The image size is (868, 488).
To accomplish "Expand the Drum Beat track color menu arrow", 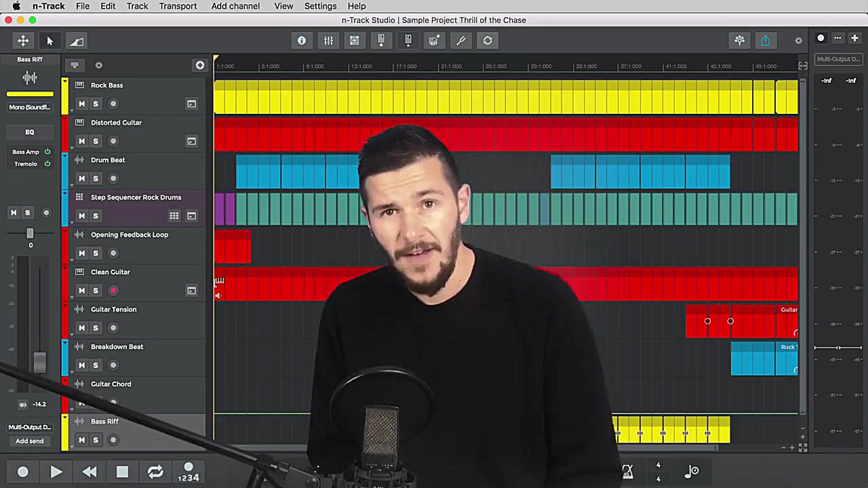I will click(64, 156).
